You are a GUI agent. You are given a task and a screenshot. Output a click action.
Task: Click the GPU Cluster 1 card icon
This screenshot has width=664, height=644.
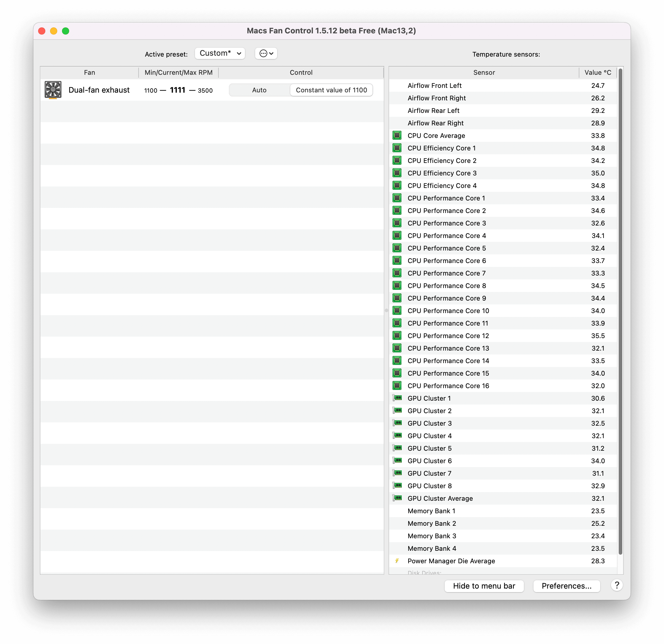tap(397, 398)
